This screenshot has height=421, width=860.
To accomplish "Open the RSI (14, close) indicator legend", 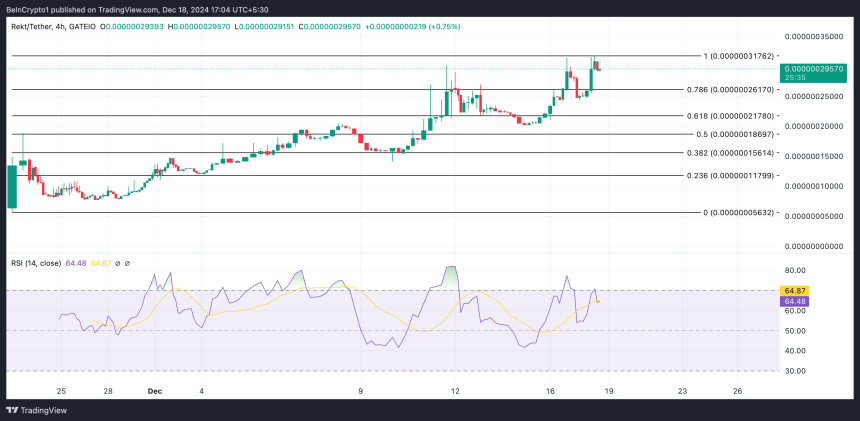I will tap(35, 263).
